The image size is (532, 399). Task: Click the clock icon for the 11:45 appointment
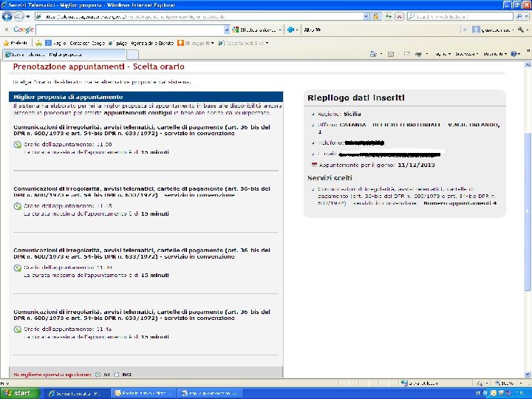pos(17,330)
